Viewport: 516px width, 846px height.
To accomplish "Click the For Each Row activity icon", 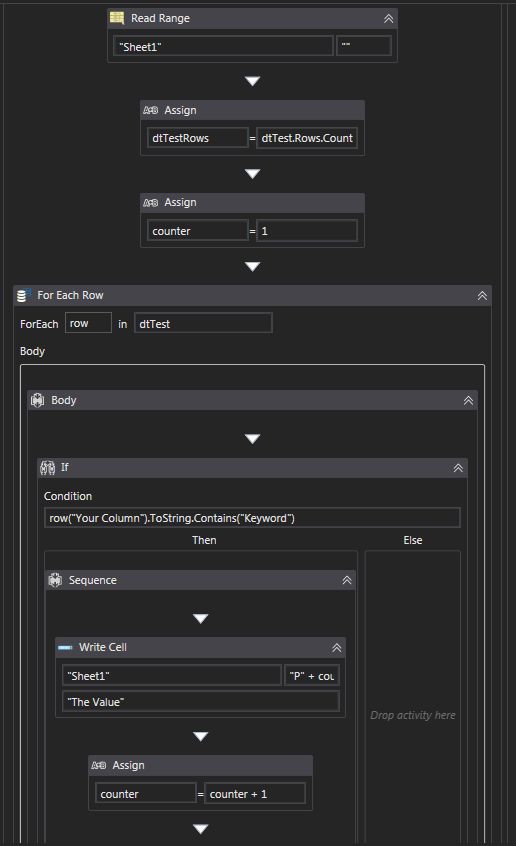I will (x=23, y=295).
